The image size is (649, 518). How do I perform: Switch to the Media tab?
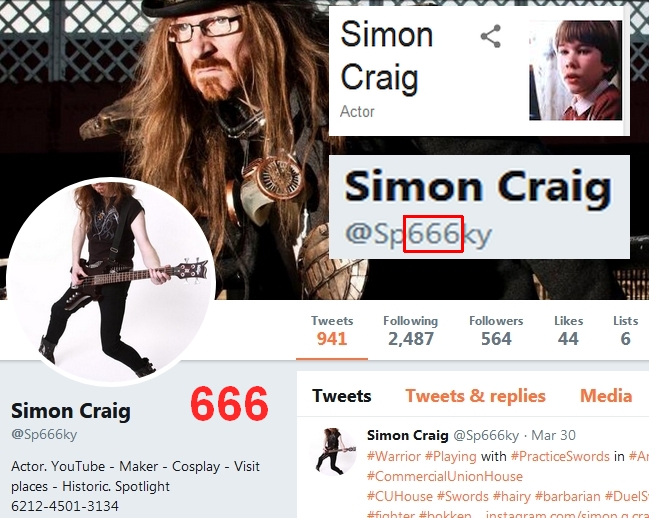click(x=606, y=396)
